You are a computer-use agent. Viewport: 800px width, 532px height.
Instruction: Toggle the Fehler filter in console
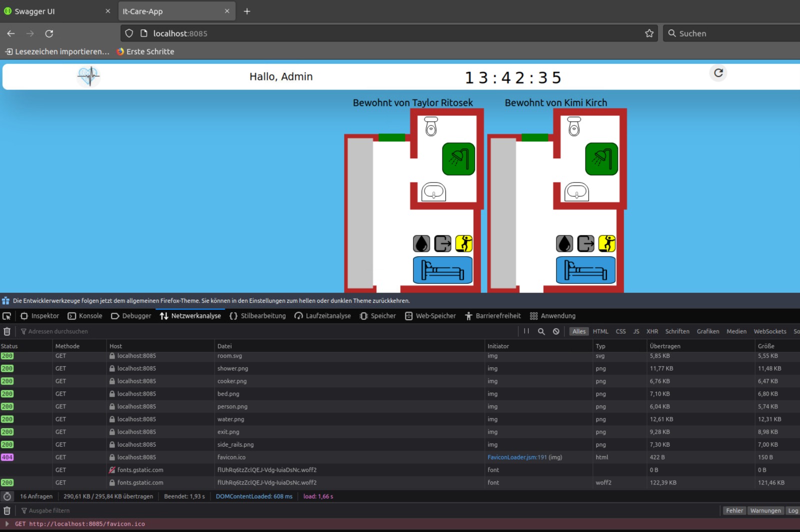coord(734,511)
